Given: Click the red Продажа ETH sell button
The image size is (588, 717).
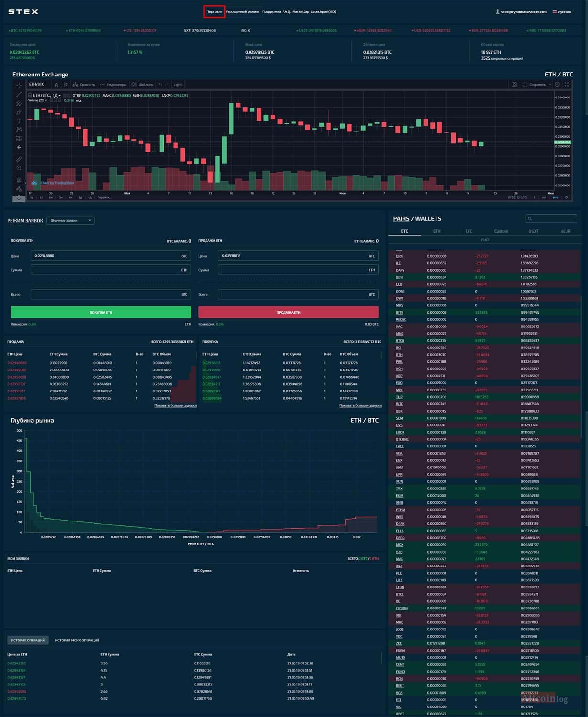Looking at the screenshot, I should click(x=288, y=312).
